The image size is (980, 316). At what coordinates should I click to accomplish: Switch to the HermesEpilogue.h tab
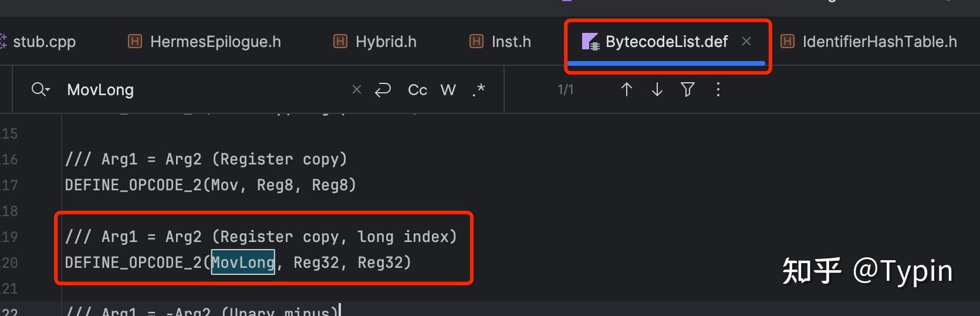click(215, 42)
